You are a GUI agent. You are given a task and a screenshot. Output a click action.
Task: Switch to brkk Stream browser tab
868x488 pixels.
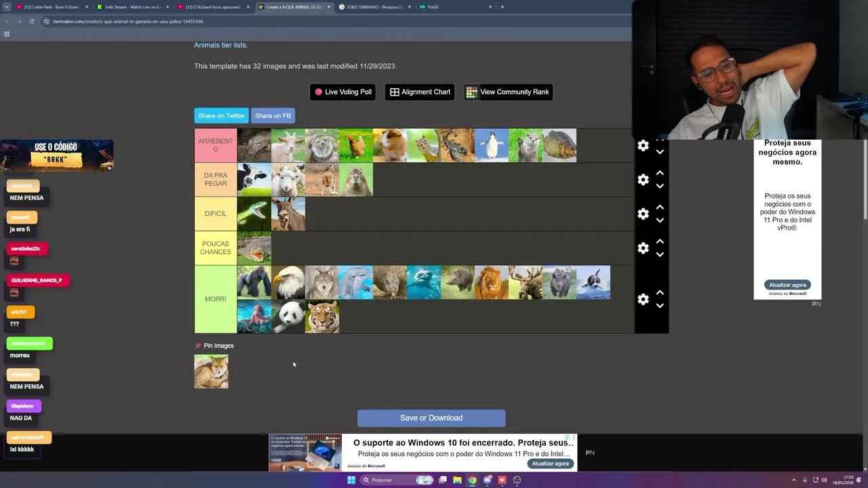click(132, 7)
